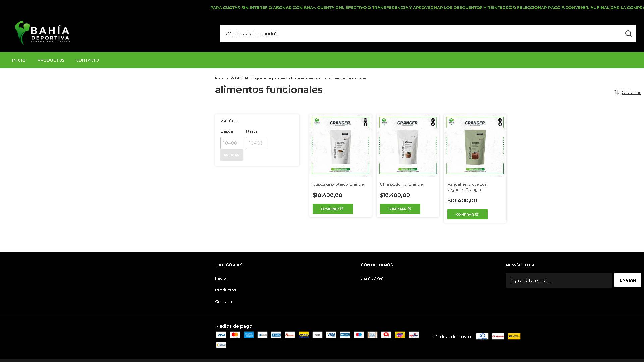Click the Argencard payment icon

(386, 335)
